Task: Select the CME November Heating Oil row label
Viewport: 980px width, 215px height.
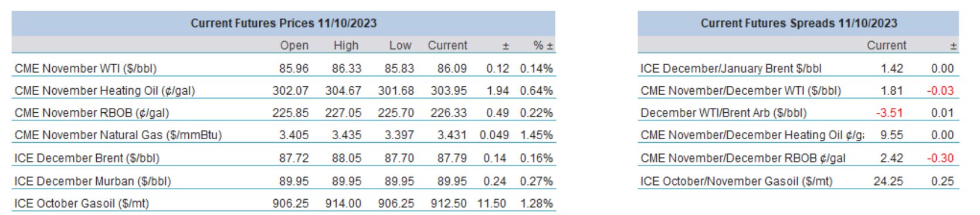Action: (x=104, y=90)
